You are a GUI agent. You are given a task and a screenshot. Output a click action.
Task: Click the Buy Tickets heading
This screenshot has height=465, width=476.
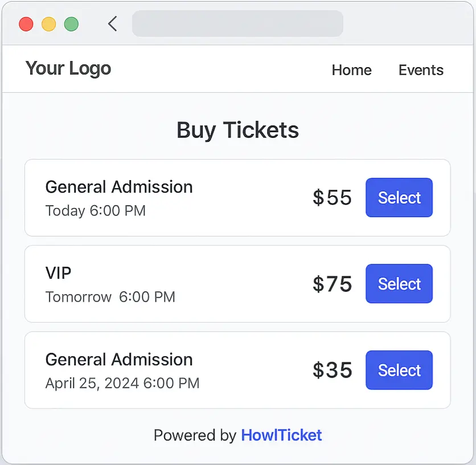point(237,130)
